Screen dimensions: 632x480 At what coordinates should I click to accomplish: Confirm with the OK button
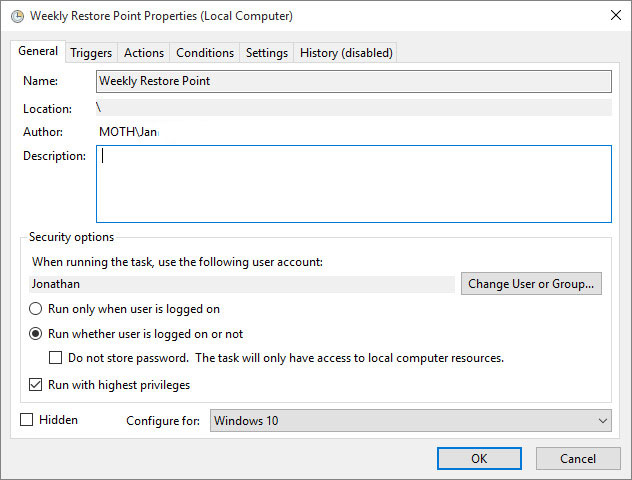(479, 458)
